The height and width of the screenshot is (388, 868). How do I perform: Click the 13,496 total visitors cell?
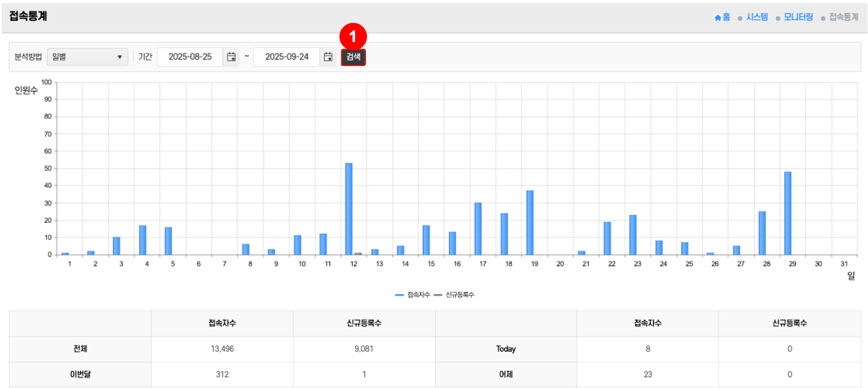click(x=222, y=349)
